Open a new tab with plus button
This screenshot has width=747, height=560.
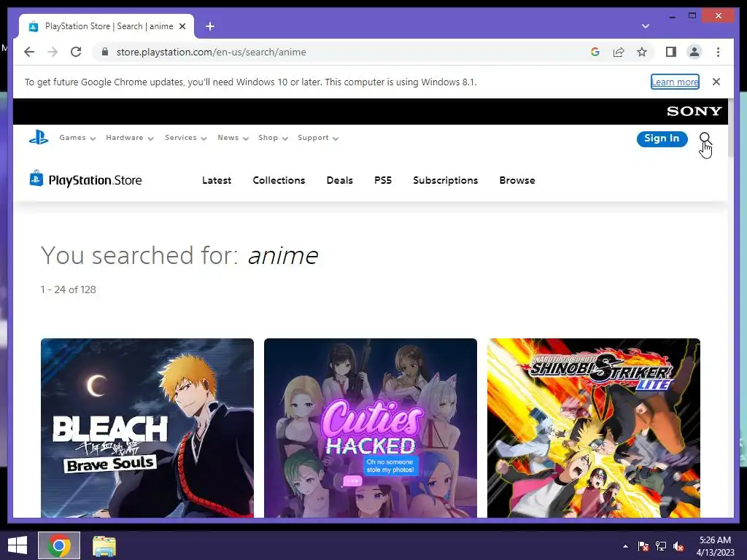click(x=210, y=26)
